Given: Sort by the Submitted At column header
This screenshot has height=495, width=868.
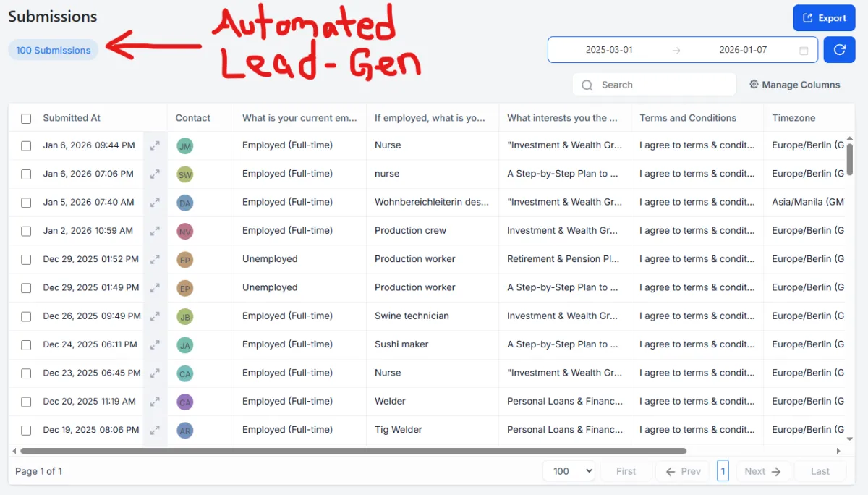Looking at the screenshot, I should [72, 118].
